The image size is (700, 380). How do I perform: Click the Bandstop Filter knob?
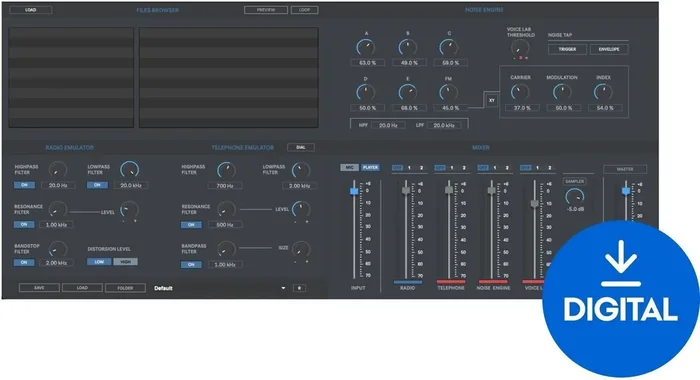coord(58,249)
